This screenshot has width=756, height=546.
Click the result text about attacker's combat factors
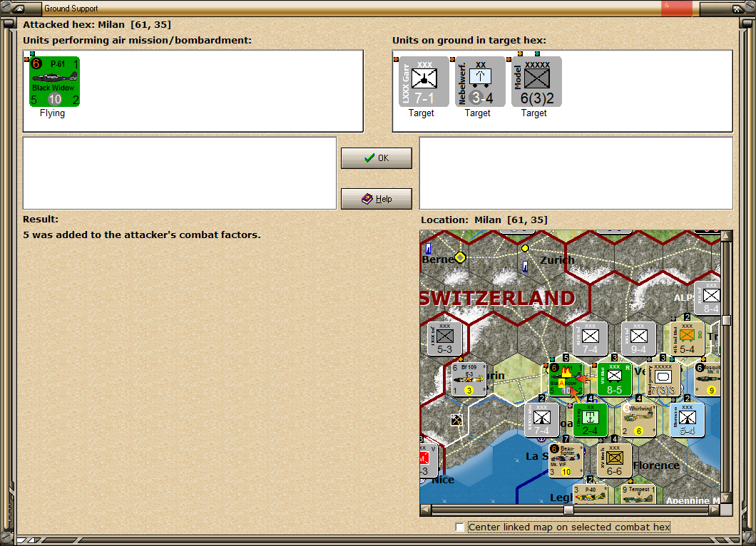pos(142,235)
